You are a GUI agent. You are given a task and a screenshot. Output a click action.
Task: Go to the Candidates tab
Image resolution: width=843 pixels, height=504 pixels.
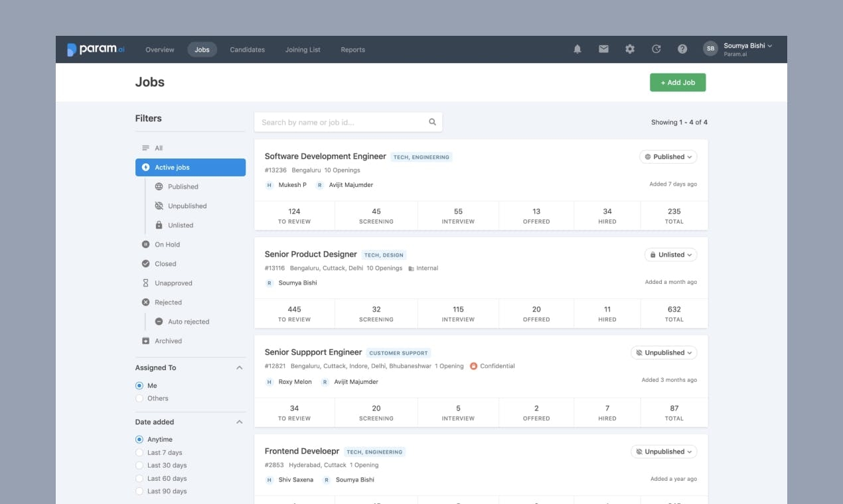coord(248,50)
